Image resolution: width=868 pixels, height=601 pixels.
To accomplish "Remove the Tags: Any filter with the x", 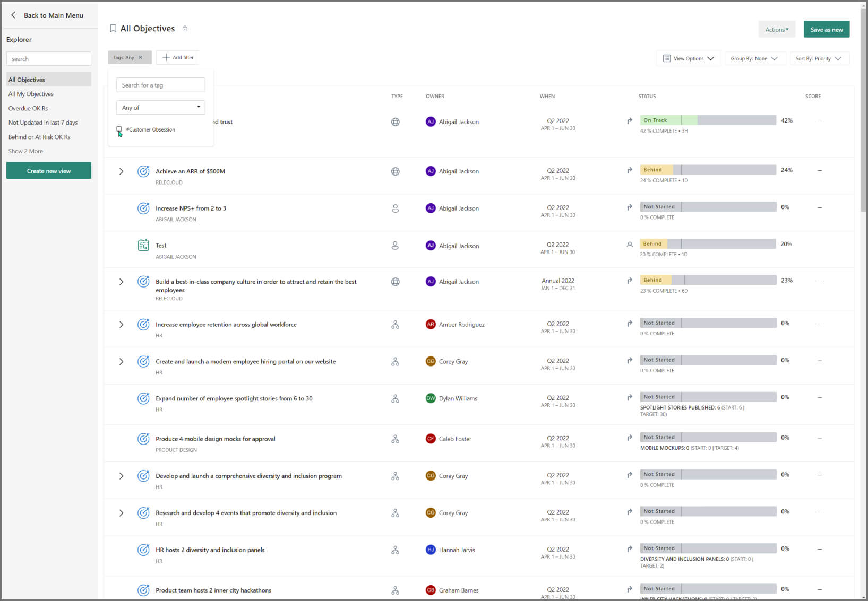I will 141,57.
